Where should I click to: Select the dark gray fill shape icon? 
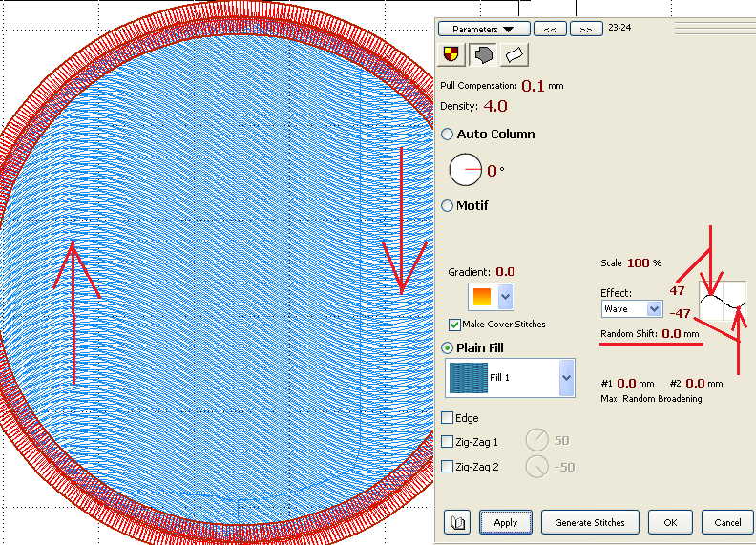(483, 55)
